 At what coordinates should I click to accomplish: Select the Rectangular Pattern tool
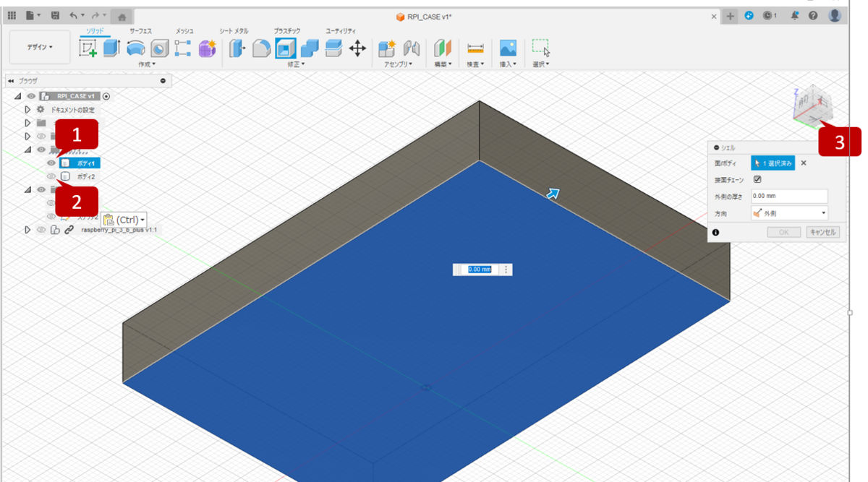(182, 48)
